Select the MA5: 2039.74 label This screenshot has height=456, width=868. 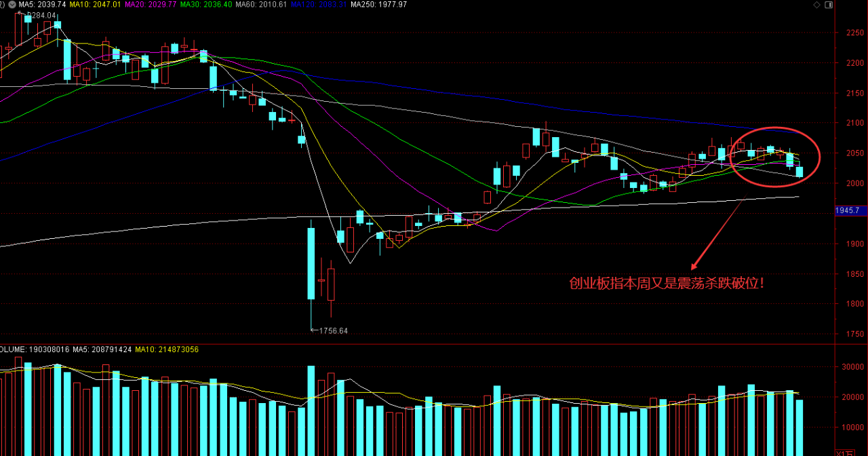click(x=42, y=4)
